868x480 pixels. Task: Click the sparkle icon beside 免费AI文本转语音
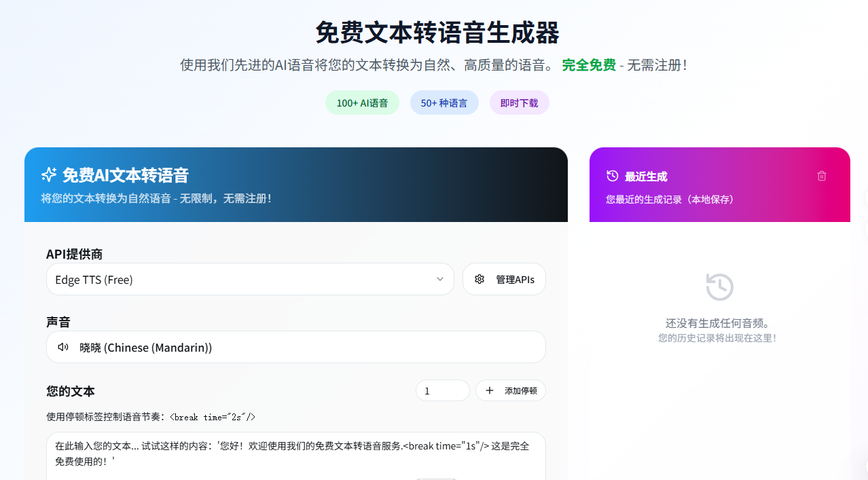[49, 174]
